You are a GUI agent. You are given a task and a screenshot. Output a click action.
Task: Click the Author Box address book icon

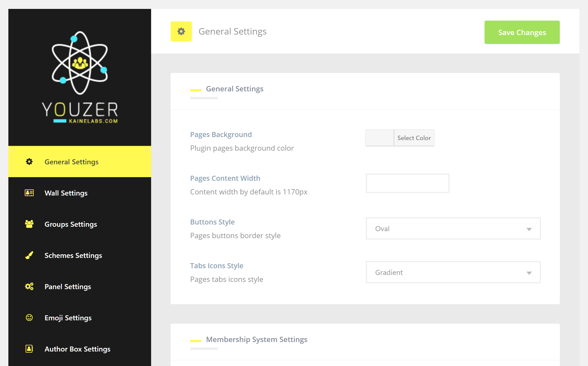click(29, 349)
